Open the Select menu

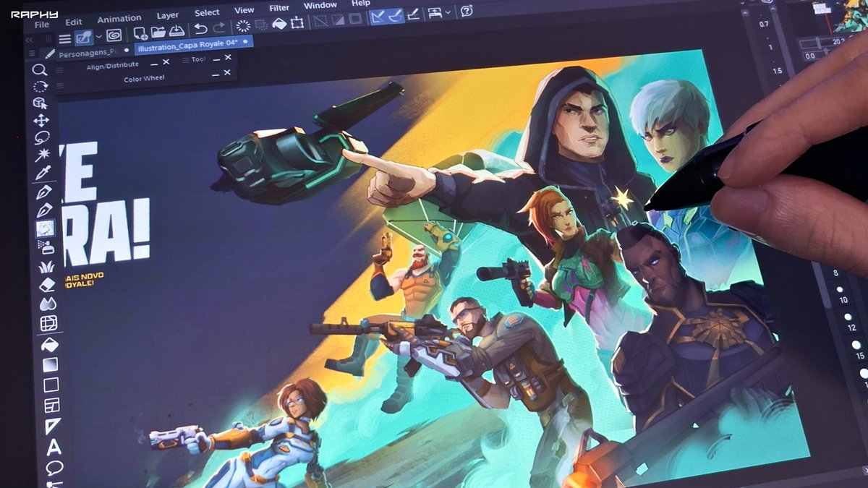[x=207, y=12]
